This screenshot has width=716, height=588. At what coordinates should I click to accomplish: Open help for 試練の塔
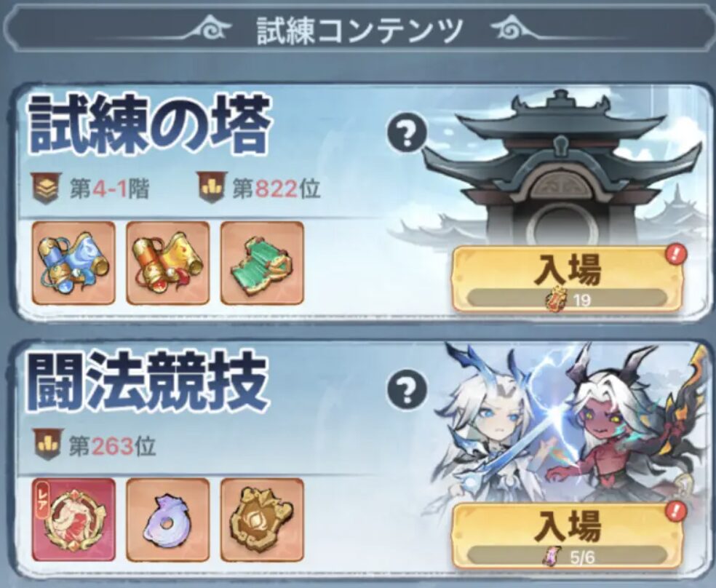pyautogui.click(x=407, y=133)
